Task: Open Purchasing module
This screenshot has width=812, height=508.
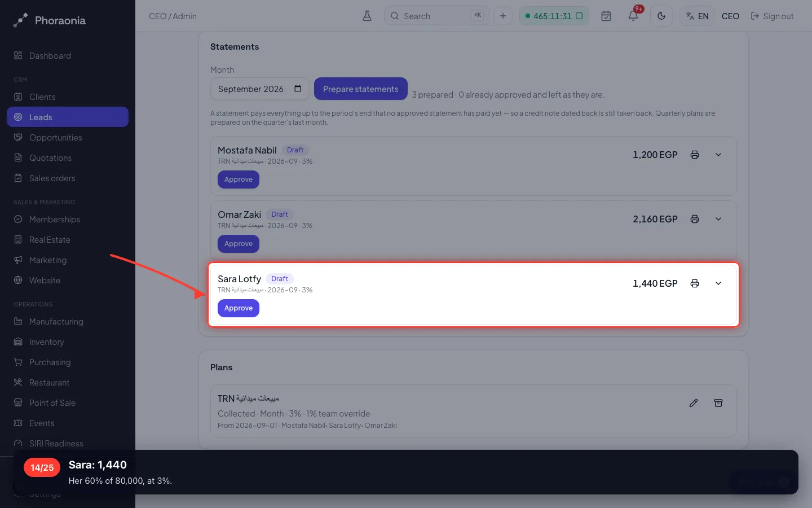Action: 68,362
